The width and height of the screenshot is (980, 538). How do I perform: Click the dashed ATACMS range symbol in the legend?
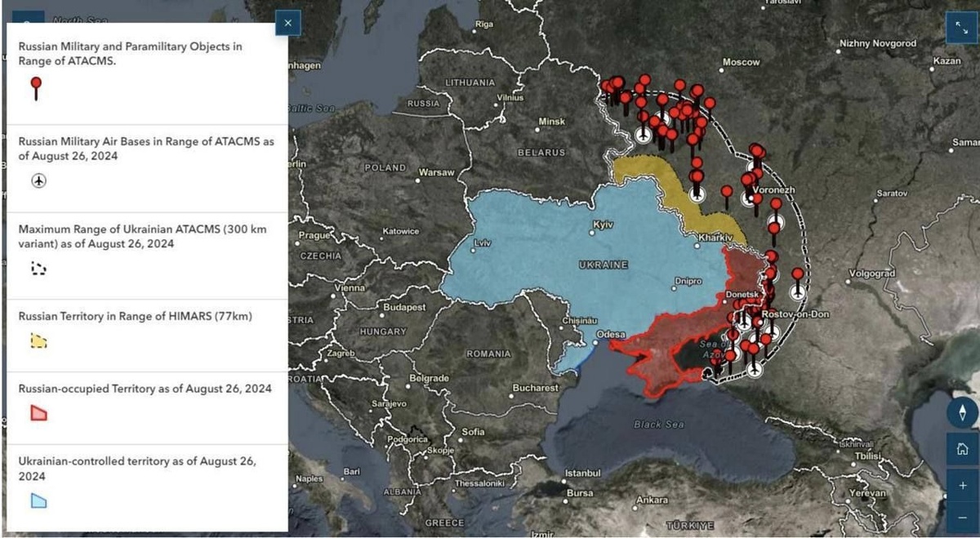(x=38, y=268)
